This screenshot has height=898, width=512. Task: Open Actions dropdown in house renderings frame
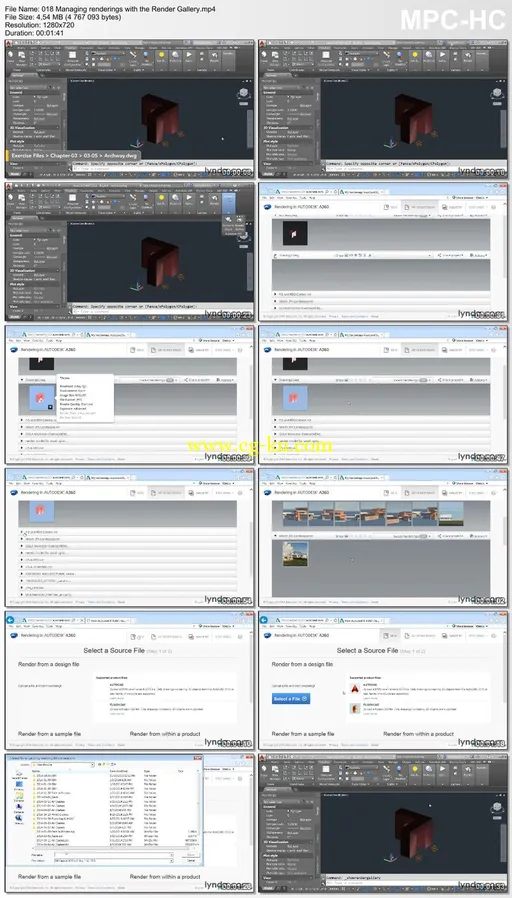point(480,537)
